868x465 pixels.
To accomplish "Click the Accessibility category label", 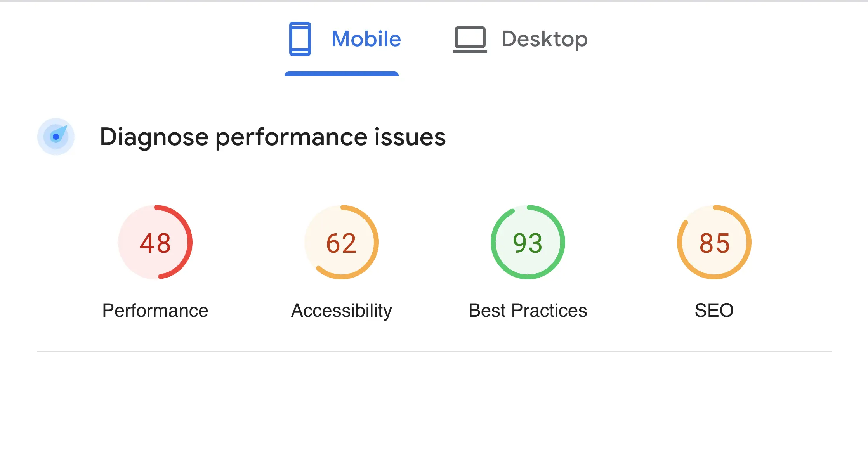I will tap(342, 311).
